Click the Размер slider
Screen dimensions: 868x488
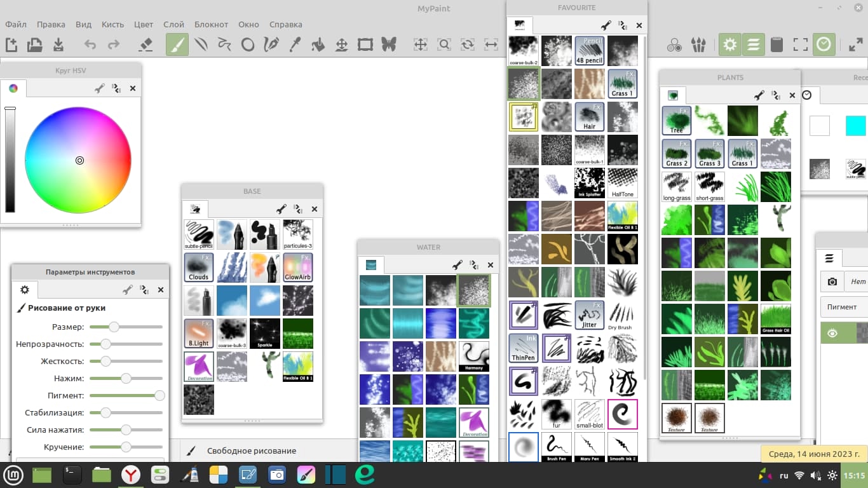(126, 327)
